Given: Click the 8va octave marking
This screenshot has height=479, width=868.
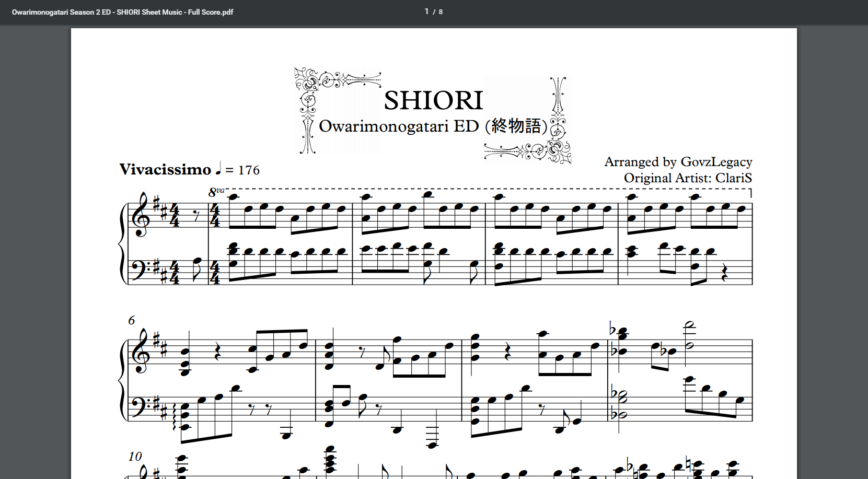Looking at the screenshot, I should (x=216, y=192).
